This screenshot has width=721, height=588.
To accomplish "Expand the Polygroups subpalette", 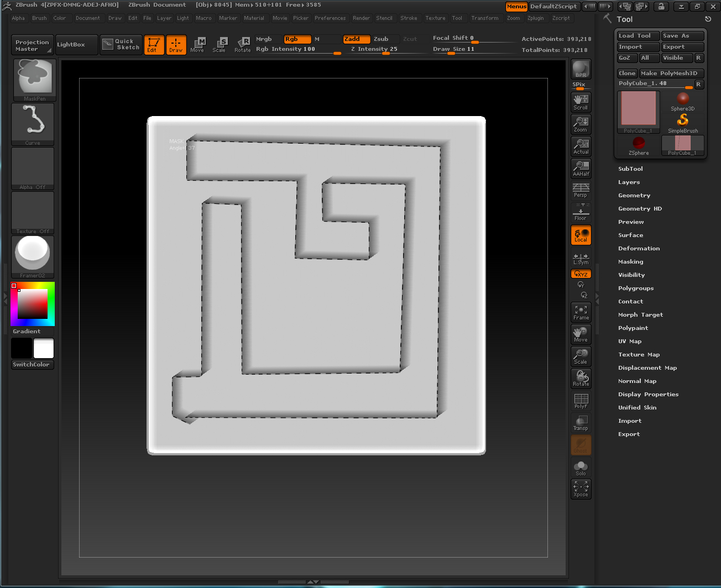I will (636, 288).
